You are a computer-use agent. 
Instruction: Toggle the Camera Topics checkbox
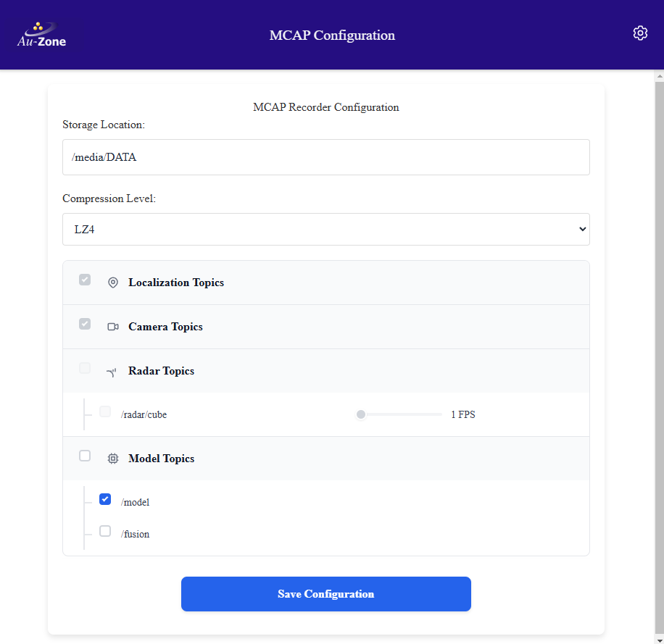coord(85,324)
